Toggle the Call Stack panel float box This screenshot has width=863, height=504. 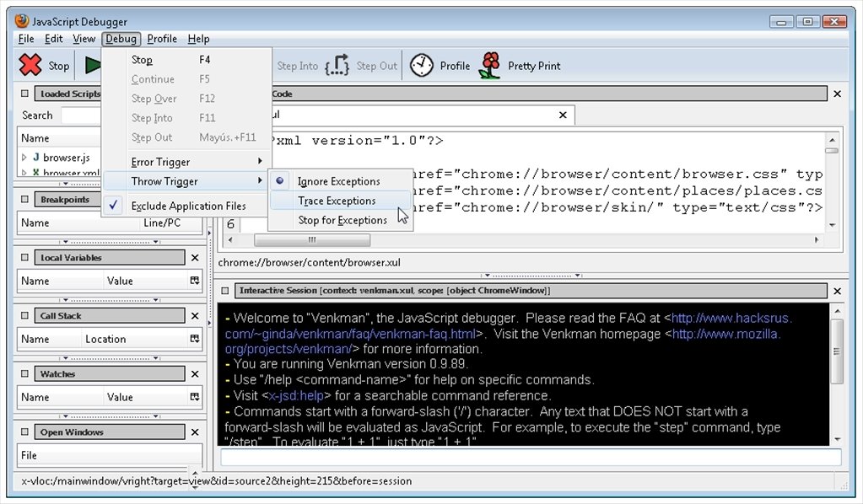pyautogui.click(x=24, y=315)
